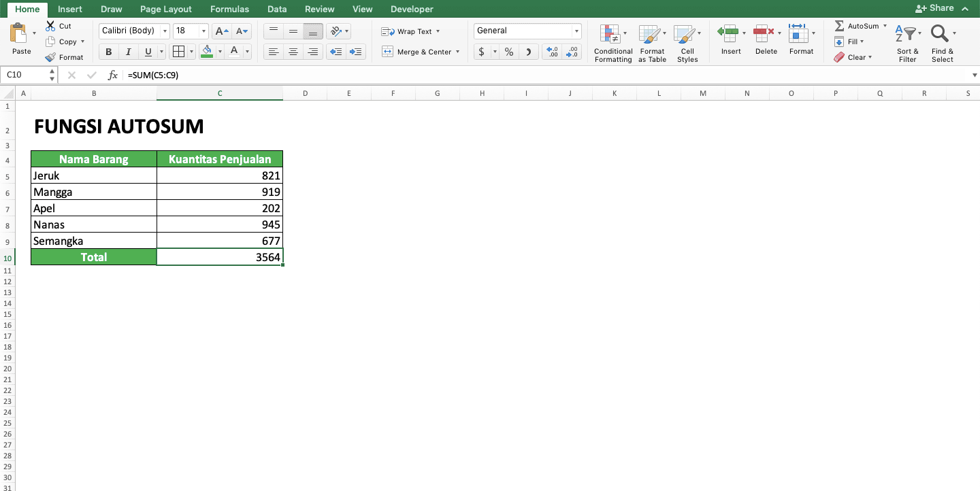Select the Total cell 3564
Screen dimensions: 980x491
[x=220, y=257]
